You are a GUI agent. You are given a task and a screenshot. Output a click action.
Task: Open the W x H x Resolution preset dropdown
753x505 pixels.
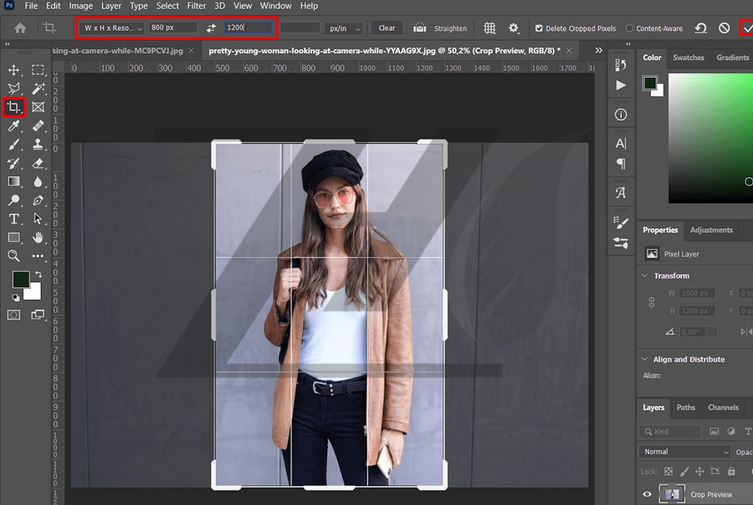pos(112,28)
